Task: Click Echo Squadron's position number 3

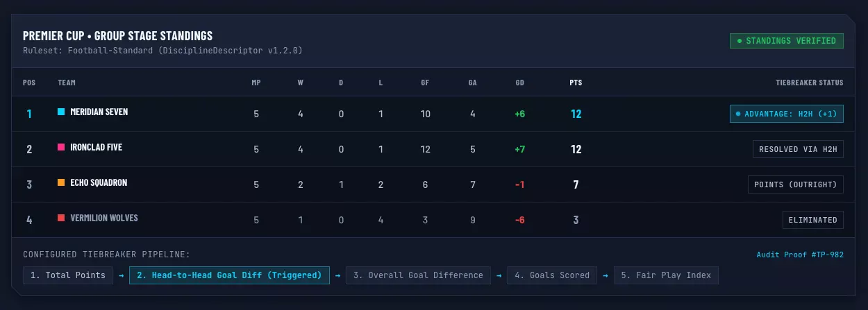Action: 29,184
